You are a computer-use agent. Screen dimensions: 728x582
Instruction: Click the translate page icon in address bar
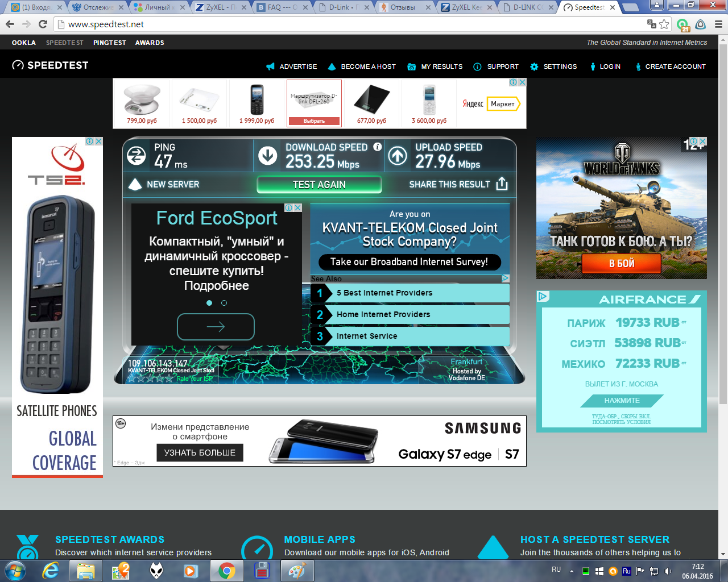click(652, 24)
